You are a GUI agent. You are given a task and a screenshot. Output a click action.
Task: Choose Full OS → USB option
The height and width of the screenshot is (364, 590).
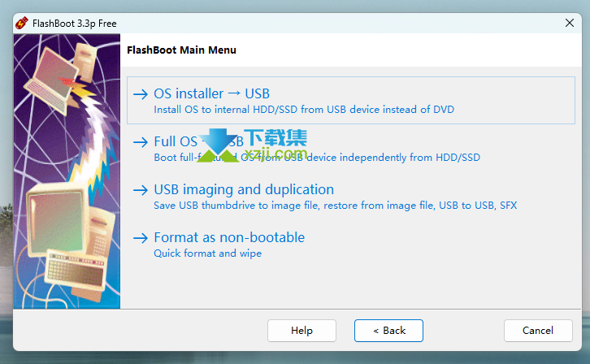351,149
